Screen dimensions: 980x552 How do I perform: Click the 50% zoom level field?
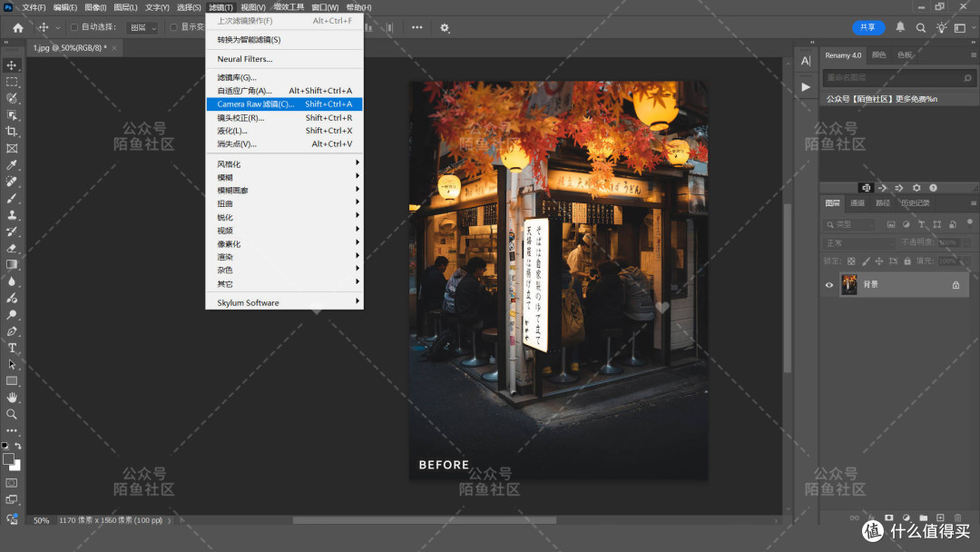coord(41,520)
